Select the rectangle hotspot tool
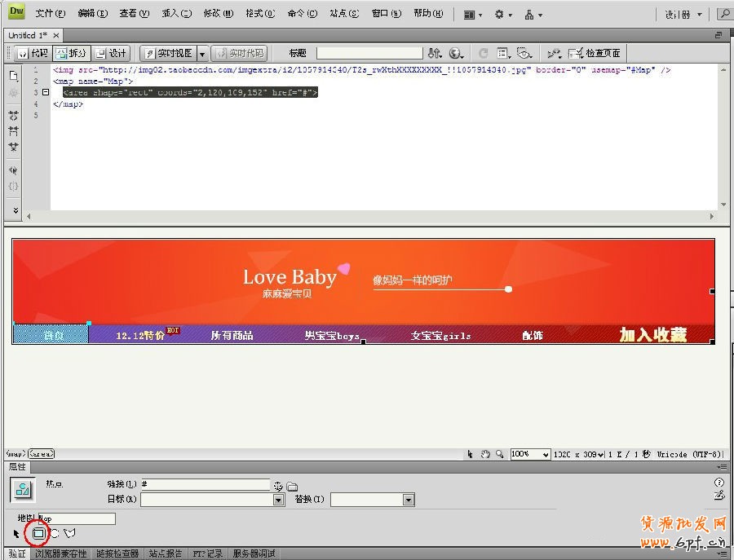This screenshot has height=560, width=734. (x=38, y=533)
